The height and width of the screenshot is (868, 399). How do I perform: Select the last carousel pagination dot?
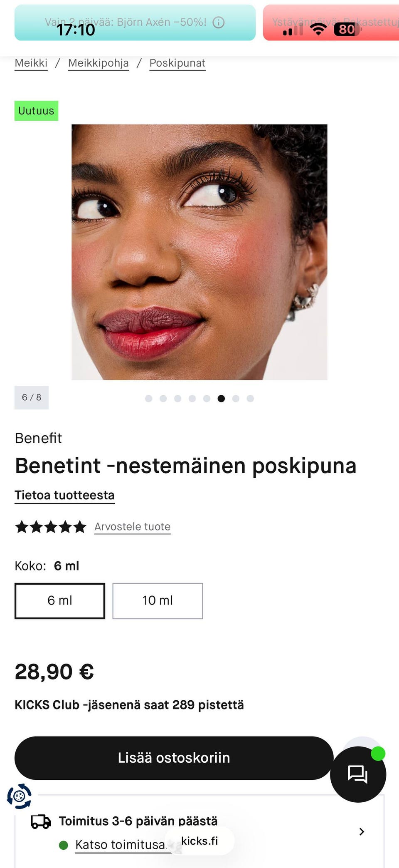point(250,399)
